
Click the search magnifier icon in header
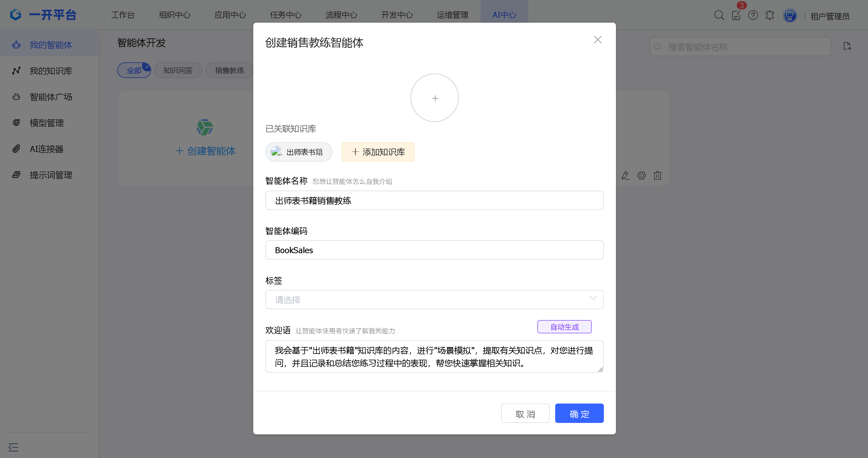719,15
